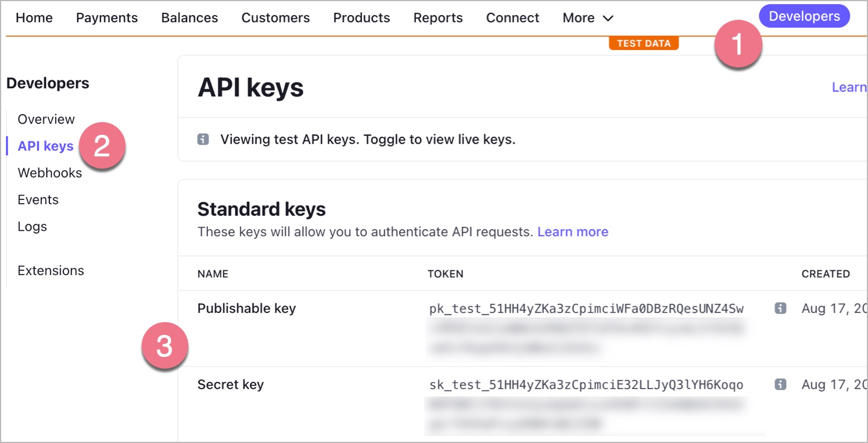The width and height of the screenshot is (868, 443).
Task: Open Webhooks in the sidebar
Action: [49, 173]
